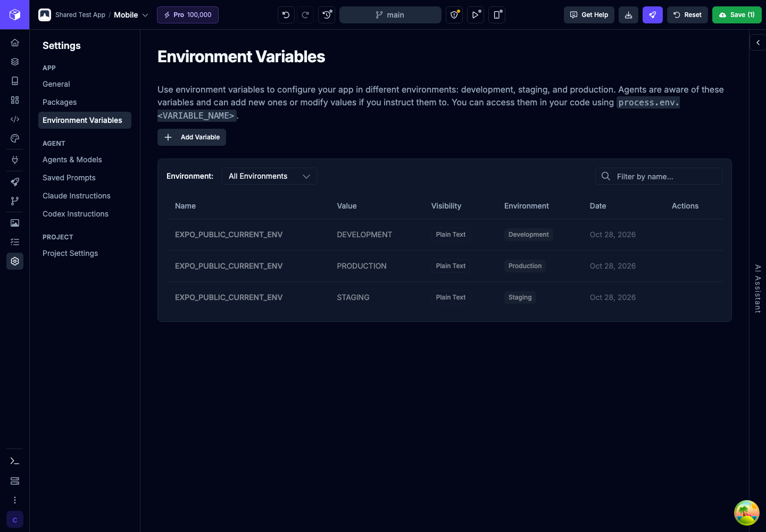Screen dimensions: 766x532
Task: Open the theme palette sidebar icon
Action: coord(15,138)
